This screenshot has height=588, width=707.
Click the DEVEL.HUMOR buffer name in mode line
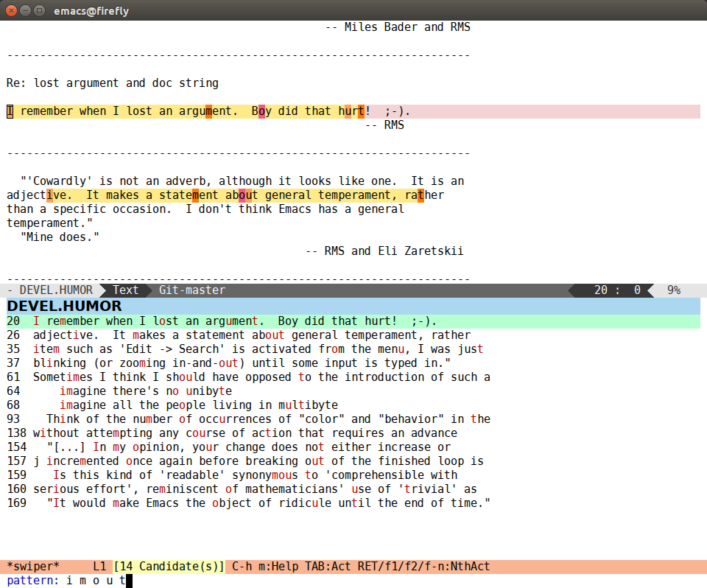(56, 290)
